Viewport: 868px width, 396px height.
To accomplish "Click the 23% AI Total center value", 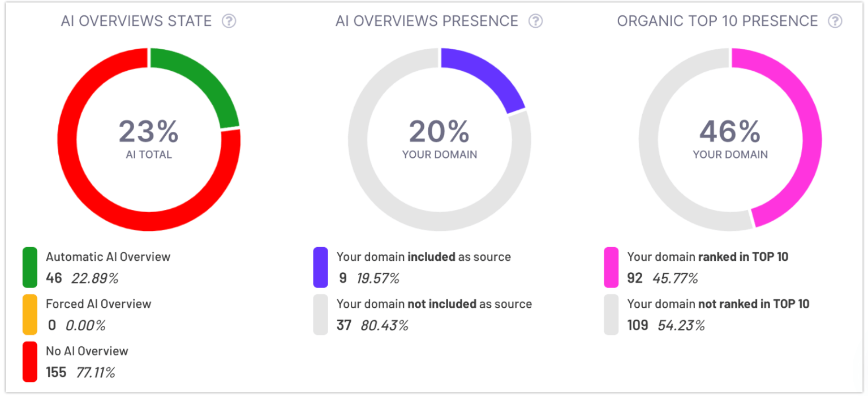I will pos(148,132).
